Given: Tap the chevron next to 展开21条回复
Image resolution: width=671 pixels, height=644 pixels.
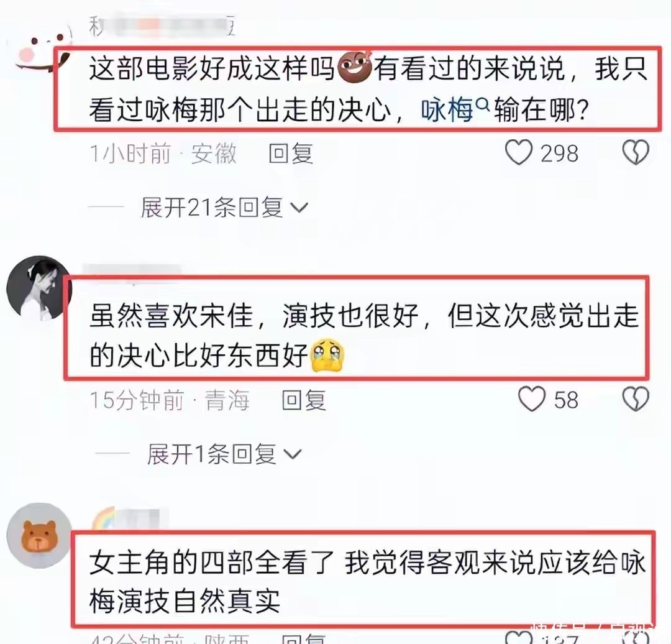Looking at the screenshot, I should coord(299,208).
